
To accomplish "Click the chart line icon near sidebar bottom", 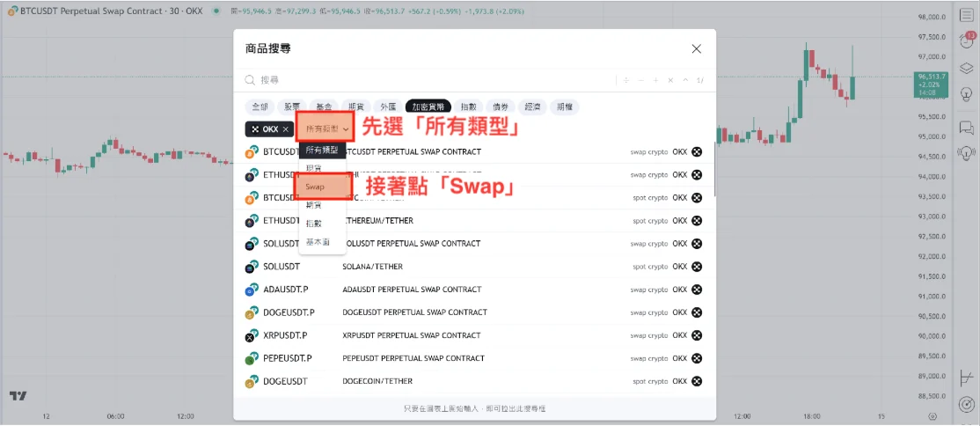I will 966,378.
